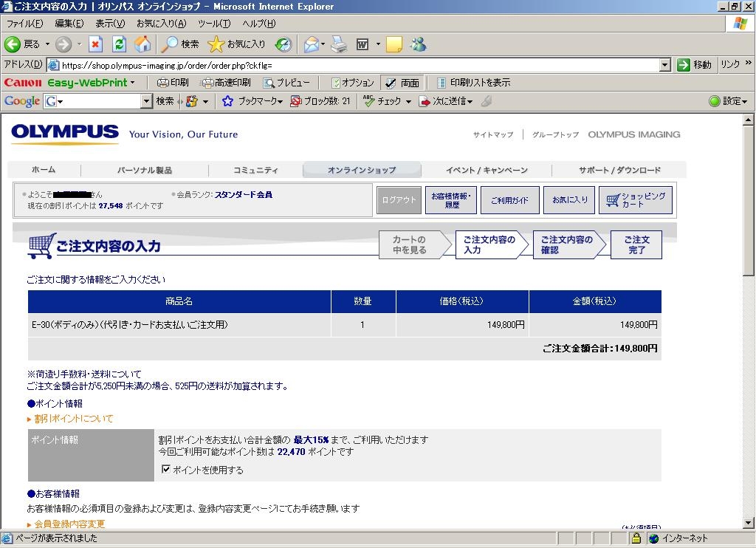Viewport: 756px width, 548px height.
Task: Click the vertical scrollbar down arrow
Action: click(749, 522)
